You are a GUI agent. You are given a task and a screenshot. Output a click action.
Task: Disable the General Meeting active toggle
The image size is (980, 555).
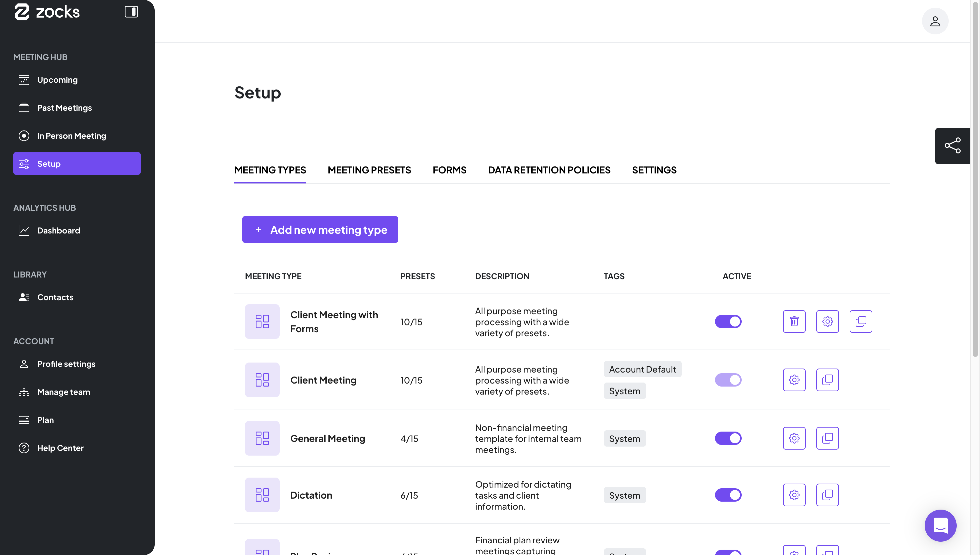[728, 438]
